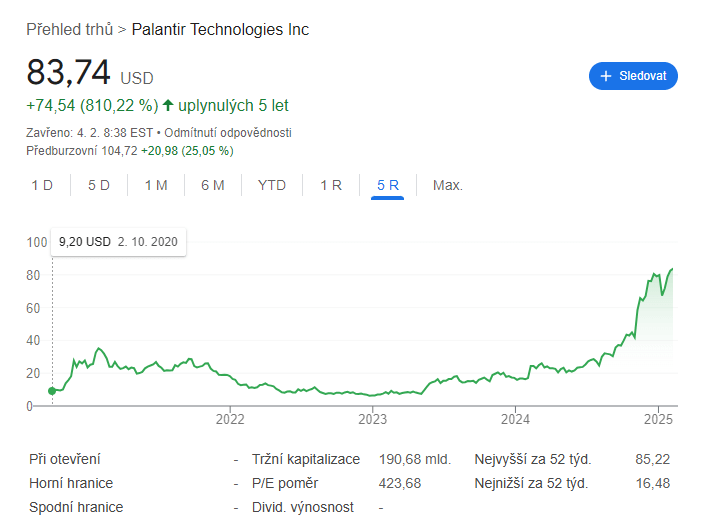This screenshot has width=709, height=529.
Task: Click the plus icon in Sledovat button
Action: pyautogui.click(x=605, y=76)
